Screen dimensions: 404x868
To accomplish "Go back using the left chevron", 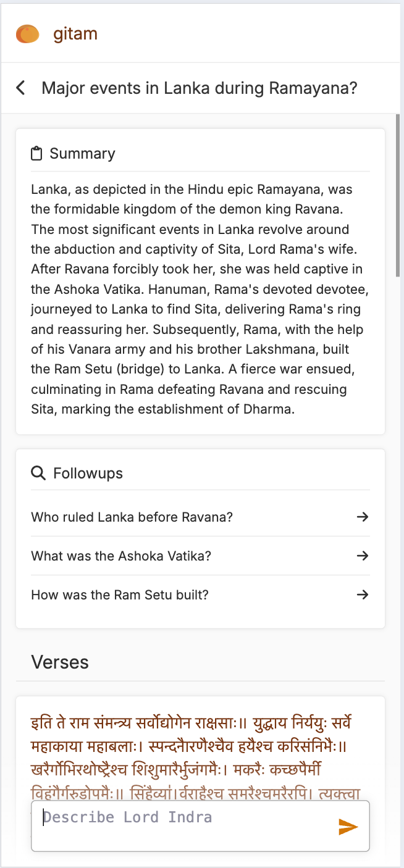I will pyautogui.click(x=21, y=88).
